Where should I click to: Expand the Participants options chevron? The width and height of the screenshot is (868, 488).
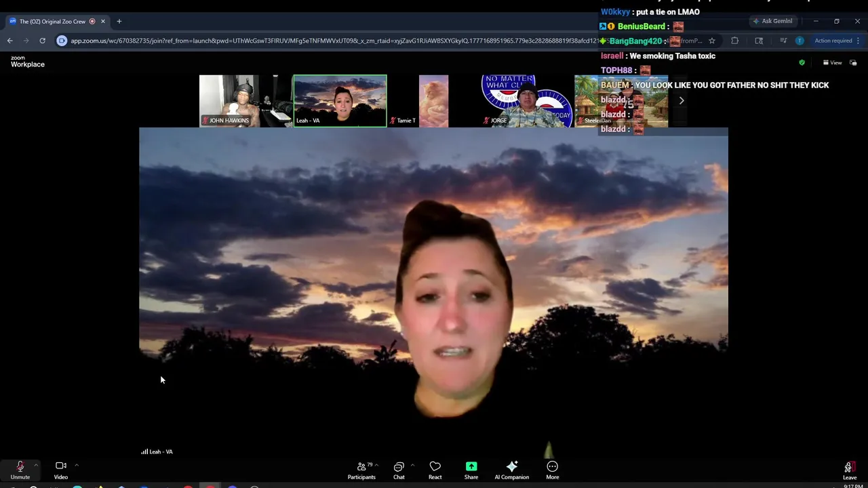(376, 465)
